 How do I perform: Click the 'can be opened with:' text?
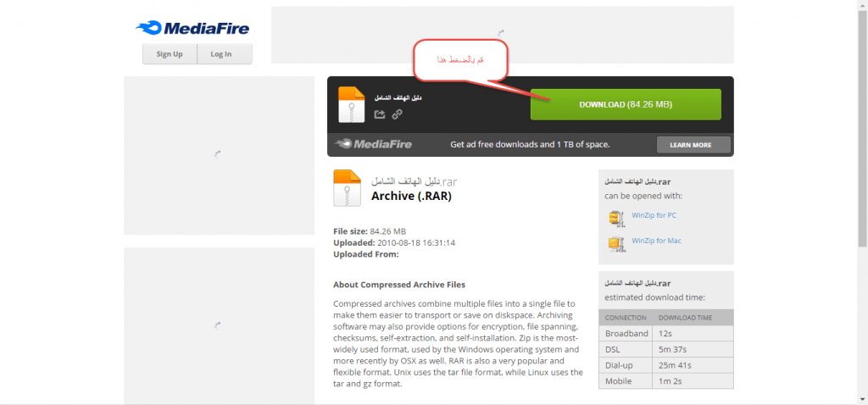click(x=643, y=196)
